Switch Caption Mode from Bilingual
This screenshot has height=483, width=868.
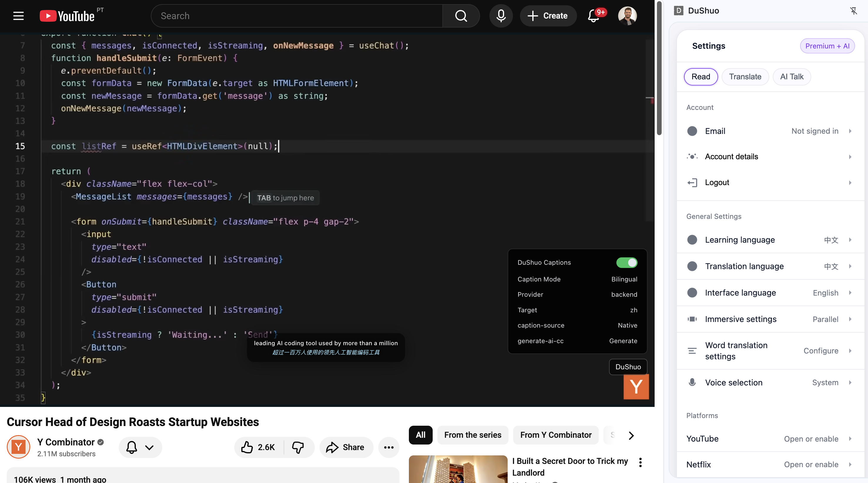click(624, 279)
